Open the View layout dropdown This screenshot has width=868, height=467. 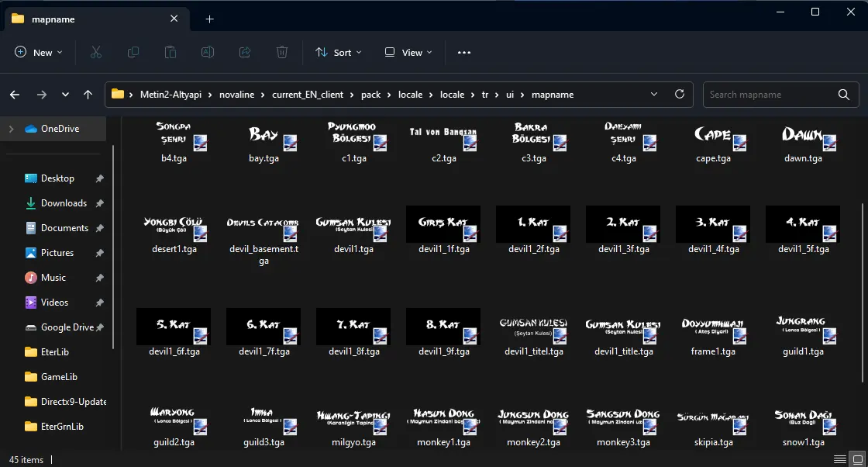click(x=408, y=53)
